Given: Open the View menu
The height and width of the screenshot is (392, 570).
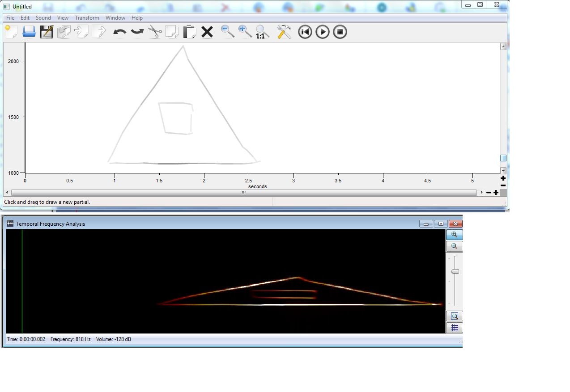Looking at the screenshot, I should (x=63, y=18).
